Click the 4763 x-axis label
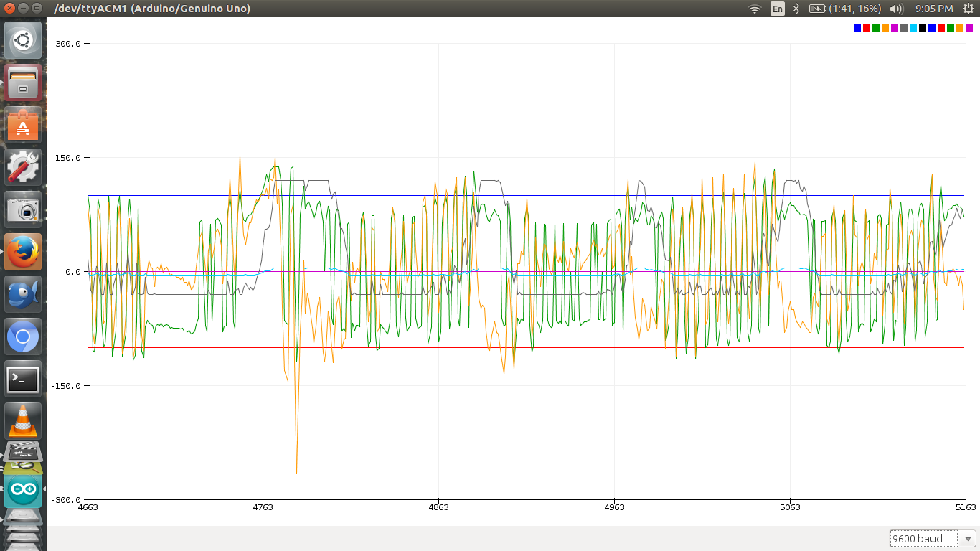The height and width of the screenshot is (551, 980). tap(263, 507)
